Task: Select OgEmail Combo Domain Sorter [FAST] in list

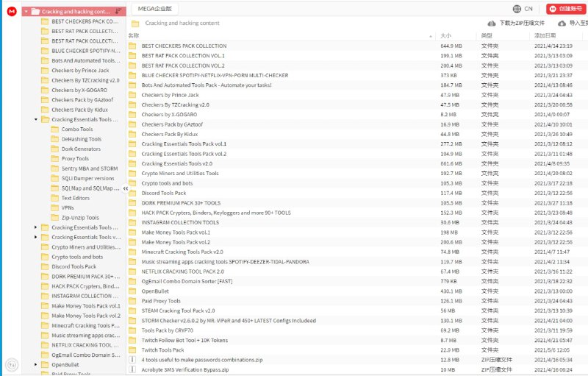Action: (357, 281)
